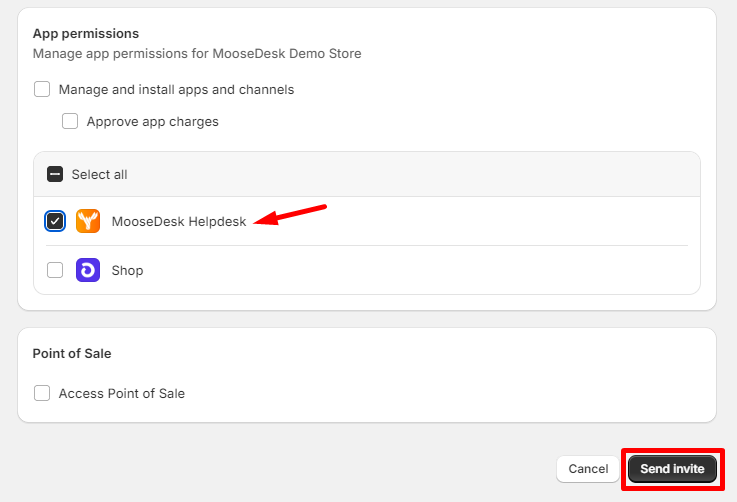Click the Shop text label
This screenshot has width=737, height=502.
[x=127, y=270]
